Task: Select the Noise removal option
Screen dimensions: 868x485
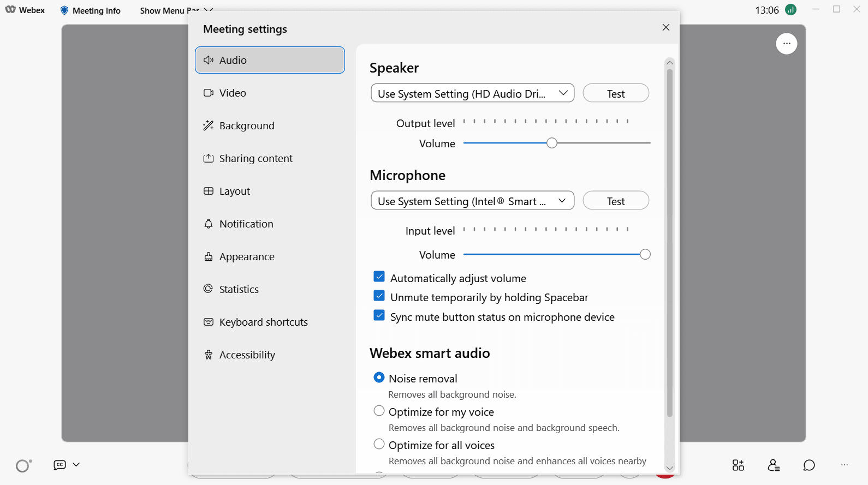Action: pyautogui.click(x=379, y=378)
